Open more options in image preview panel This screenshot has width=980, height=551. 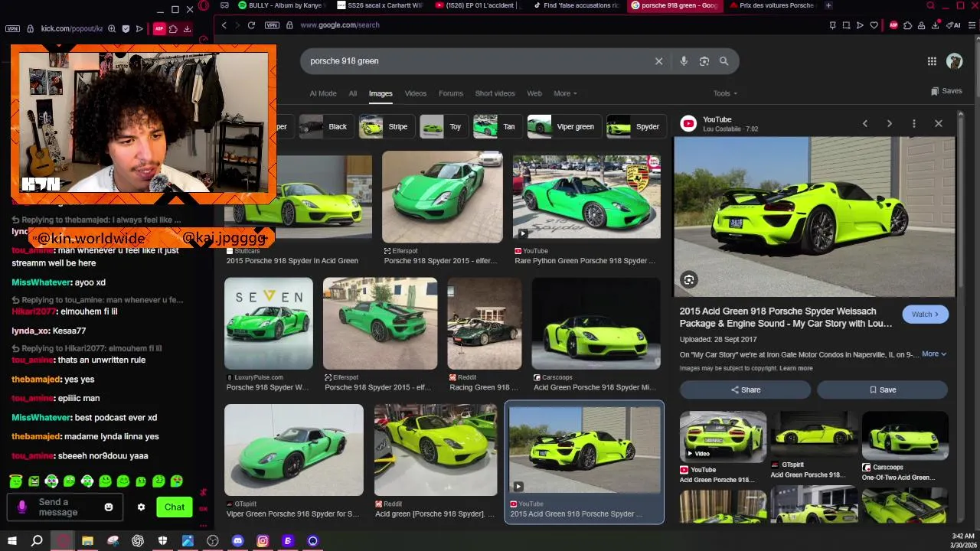coord(913,123)
